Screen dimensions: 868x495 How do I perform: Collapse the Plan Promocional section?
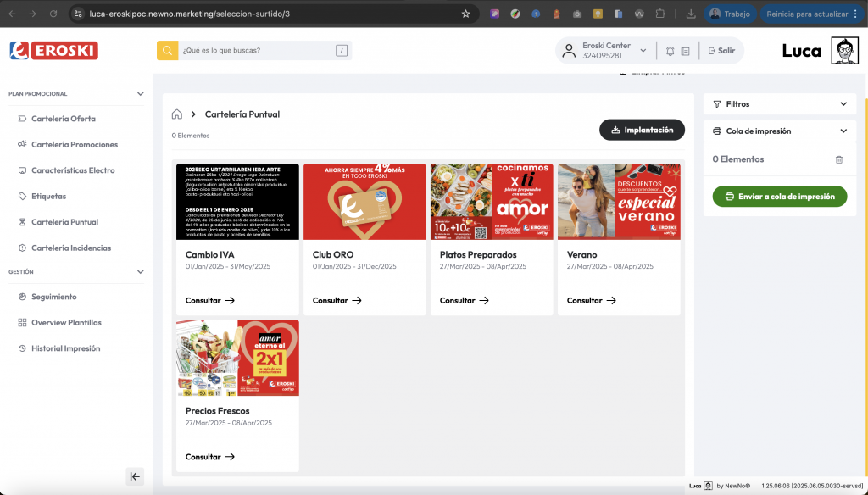141,94
